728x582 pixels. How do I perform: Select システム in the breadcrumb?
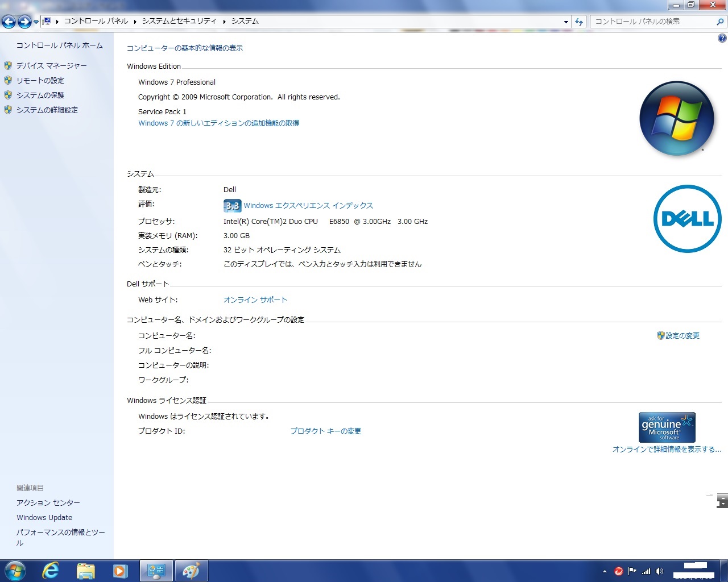[x=245, y=21]
